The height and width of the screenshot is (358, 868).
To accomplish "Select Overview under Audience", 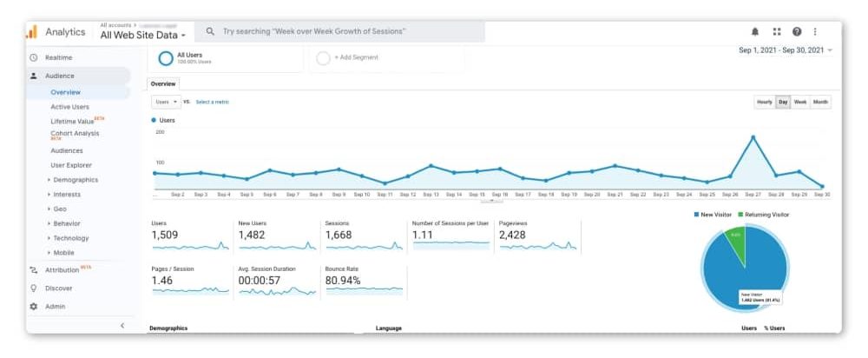I will click(65, 93).
